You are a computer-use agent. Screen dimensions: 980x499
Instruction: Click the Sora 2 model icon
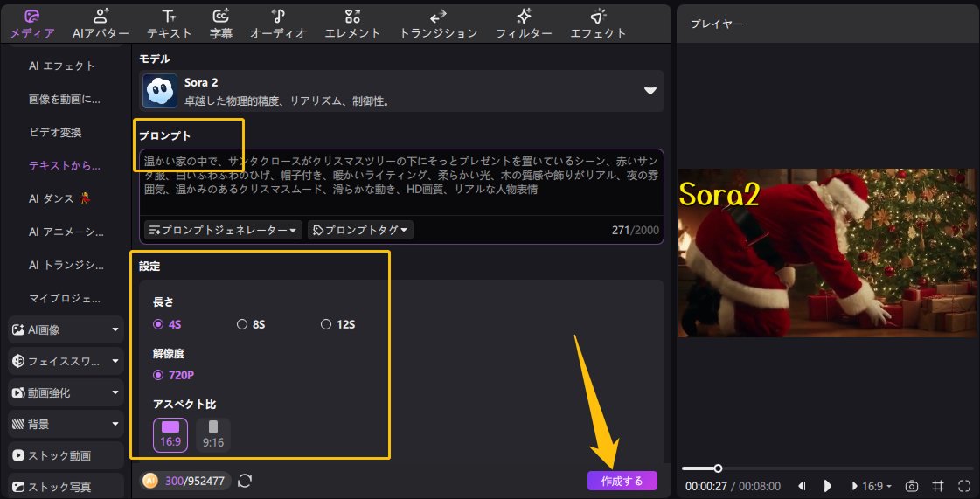160,91
